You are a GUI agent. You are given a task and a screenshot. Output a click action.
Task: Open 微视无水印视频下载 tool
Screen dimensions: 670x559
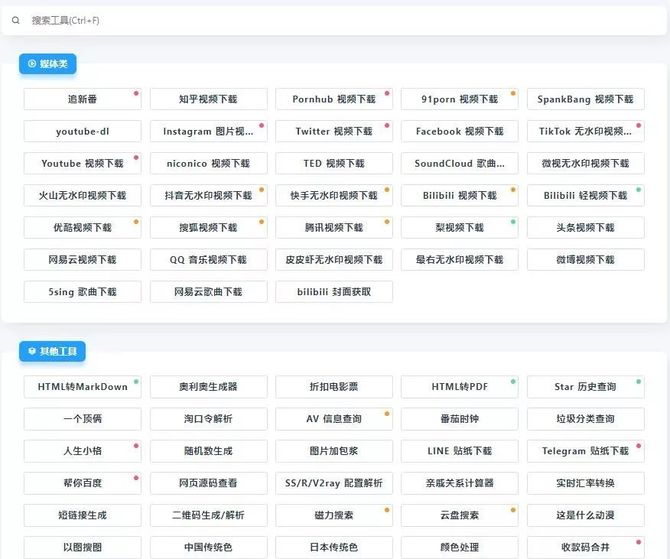click(x=585, y=163)
